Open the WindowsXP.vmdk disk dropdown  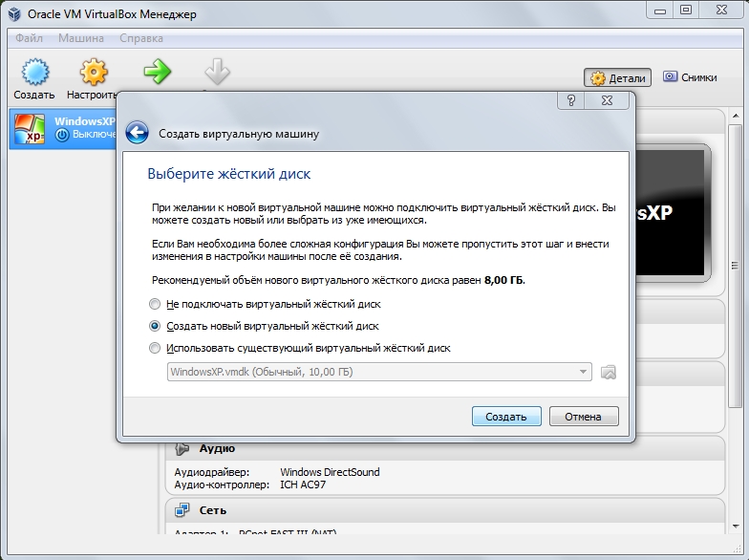pyautogui.click(x=379, y=372)
